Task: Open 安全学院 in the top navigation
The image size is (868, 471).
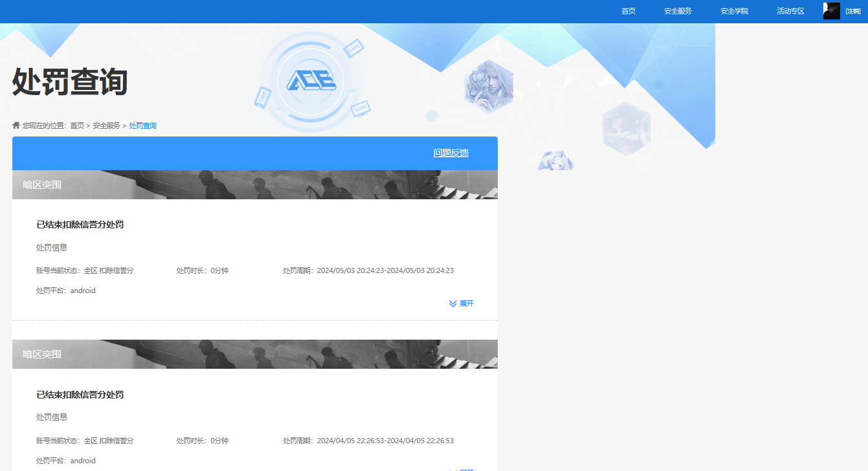Action: [x=734, y=11]
